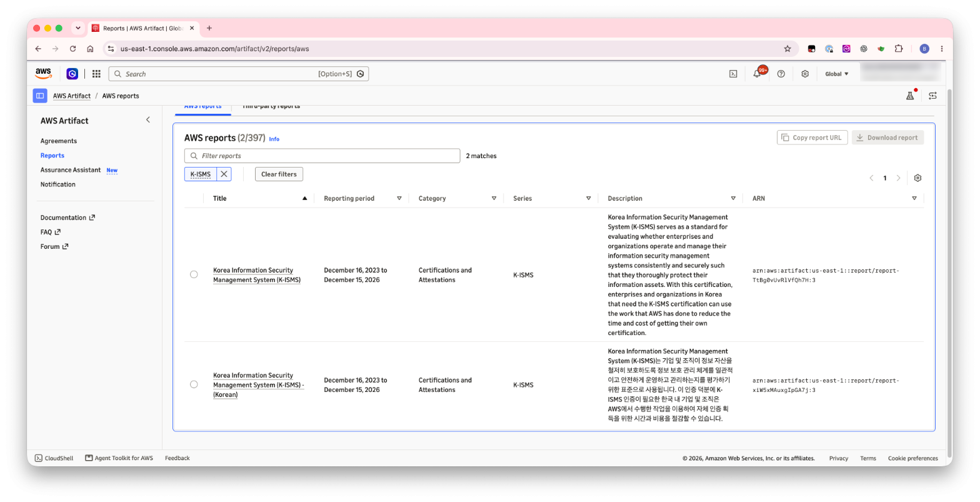
Task: Open the browser extensions puzzle icon
Action: [899, 49]
